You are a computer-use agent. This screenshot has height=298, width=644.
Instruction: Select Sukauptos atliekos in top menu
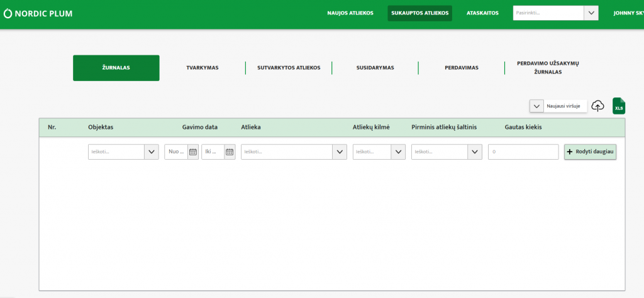419,13
